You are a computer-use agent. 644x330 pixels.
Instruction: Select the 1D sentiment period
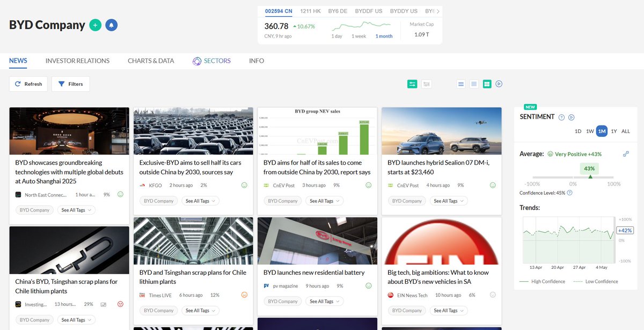577,131
